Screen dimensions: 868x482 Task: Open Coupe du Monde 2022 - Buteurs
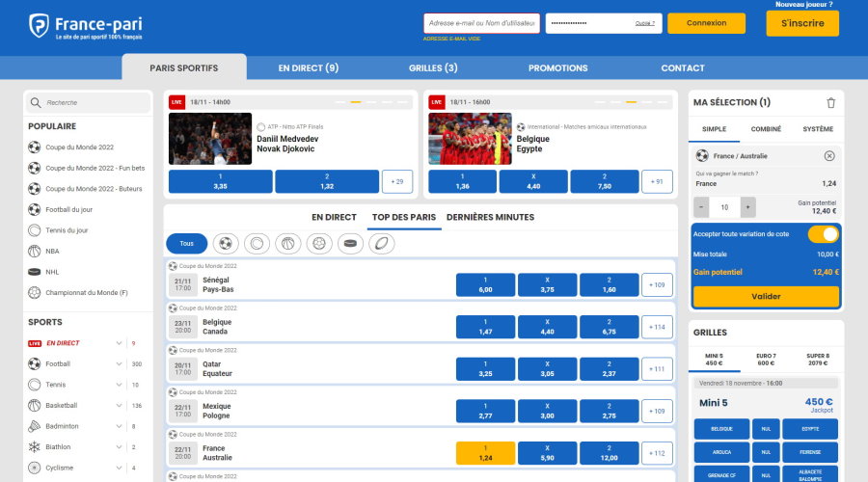(x=94, y=189)
